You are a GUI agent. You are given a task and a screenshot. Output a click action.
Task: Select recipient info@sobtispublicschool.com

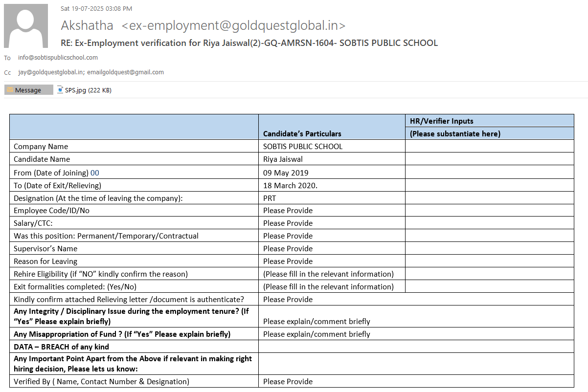click(x=58, y=58)
